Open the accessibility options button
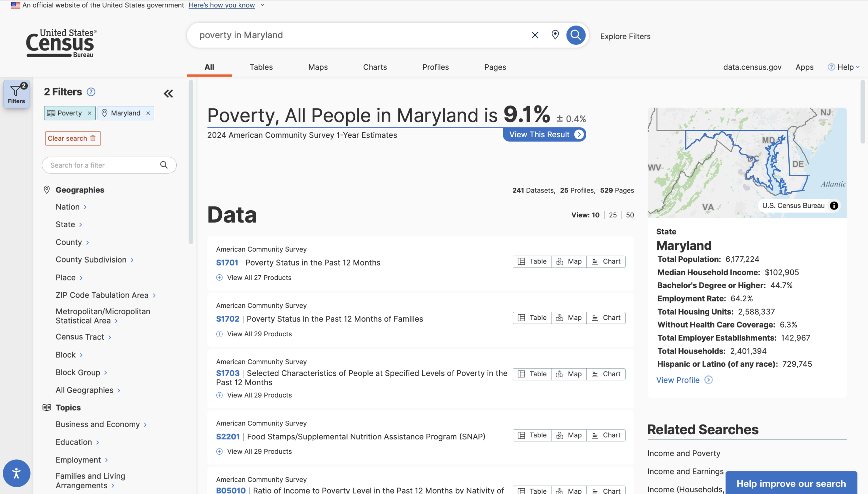 16,473
